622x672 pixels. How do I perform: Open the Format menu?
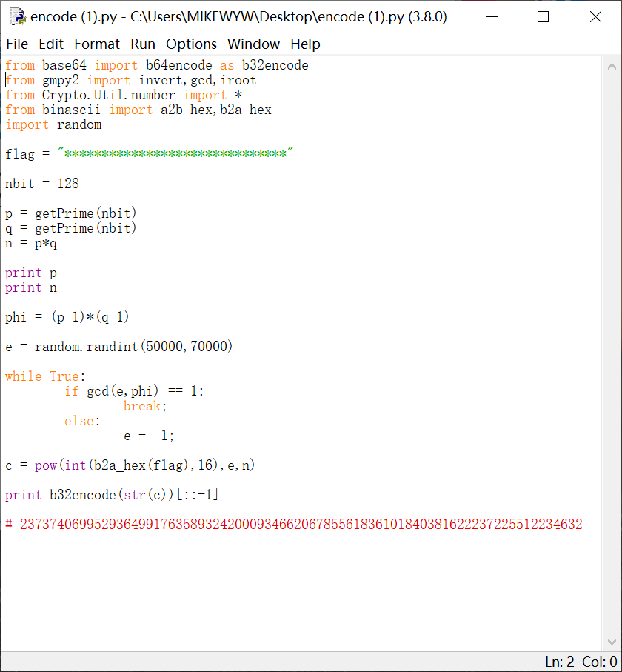(x=97, y=44)
